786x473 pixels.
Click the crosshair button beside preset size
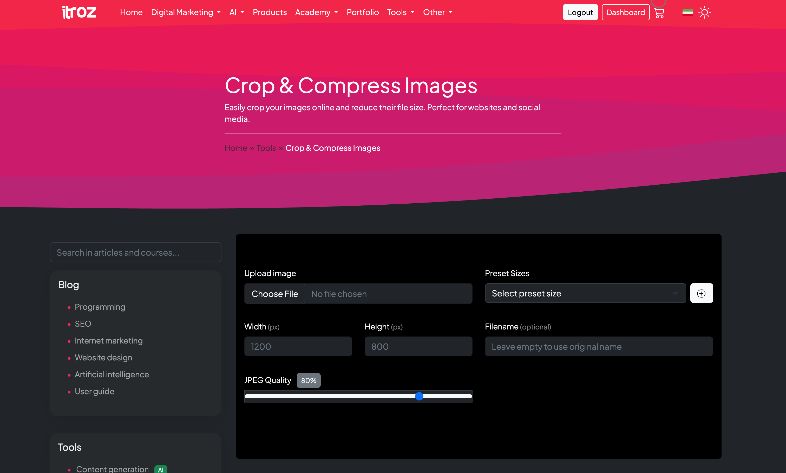(x=701, y=294)
